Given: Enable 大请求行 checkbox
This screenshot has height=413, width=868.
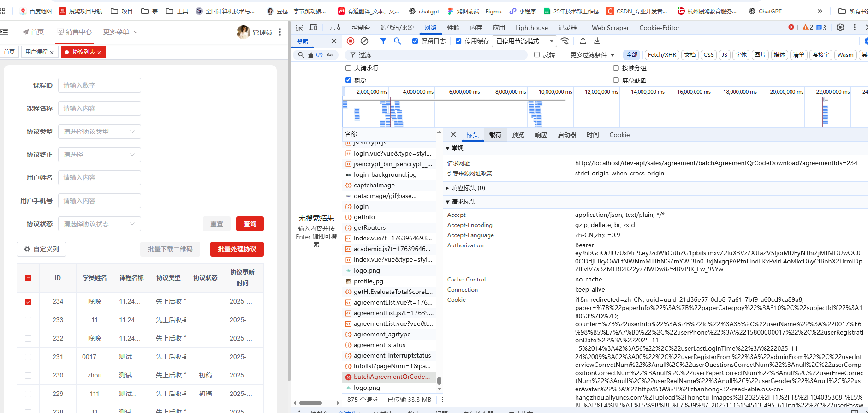Looking at the screenshot, I should (x=348, y=68).
